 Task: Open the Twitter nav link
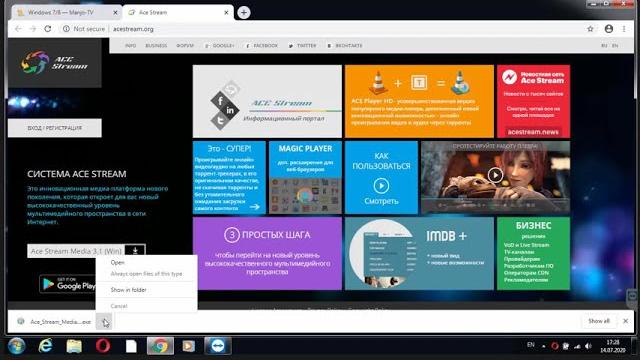point(302,46)
